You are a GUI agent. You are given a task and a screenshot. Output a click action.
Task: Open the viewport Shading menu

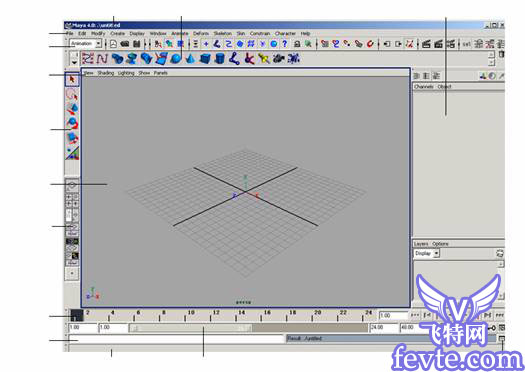(x=105, y=73)
